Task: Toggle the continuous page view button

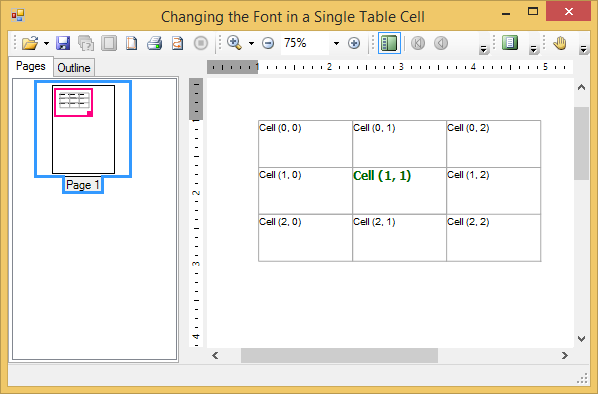Action: 510,43
